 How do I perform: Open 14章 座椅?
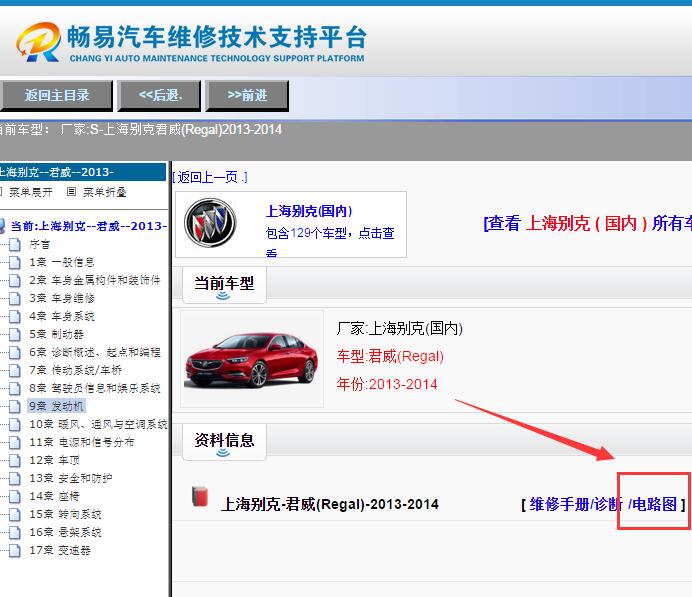[x=54, y=496]
